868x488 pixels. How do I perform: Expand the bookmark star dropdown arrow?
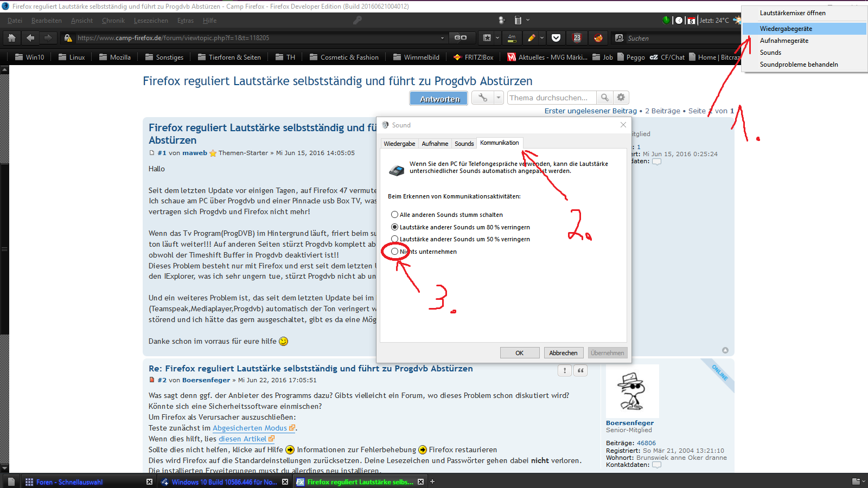(497, 38)
